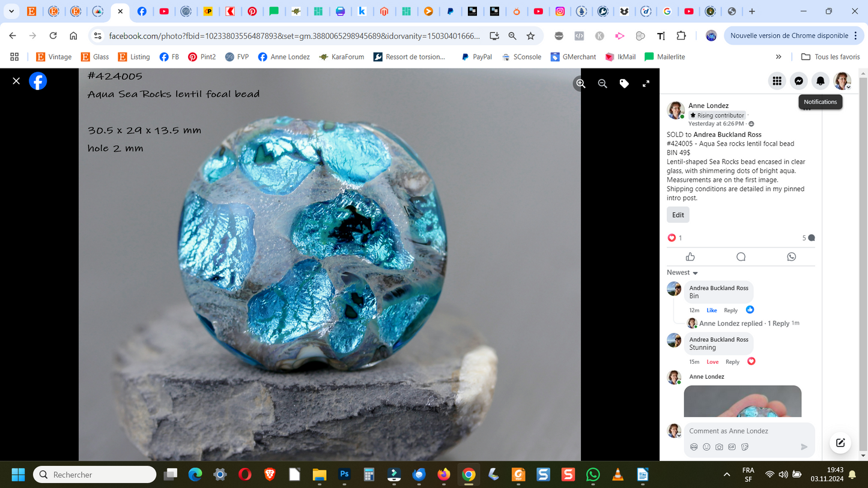
Task: Toggle Love on the 'Stunning' comment
Action: (x=712, y=362)
